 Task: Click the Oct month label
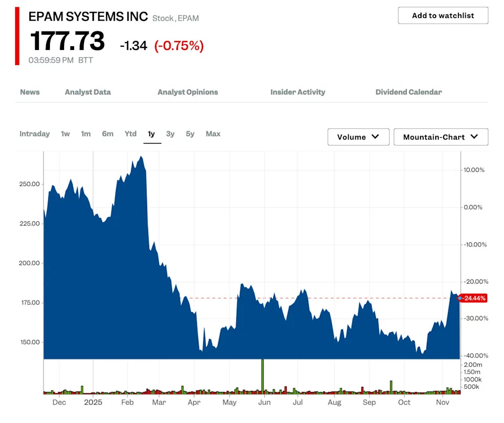coord(404,403)
